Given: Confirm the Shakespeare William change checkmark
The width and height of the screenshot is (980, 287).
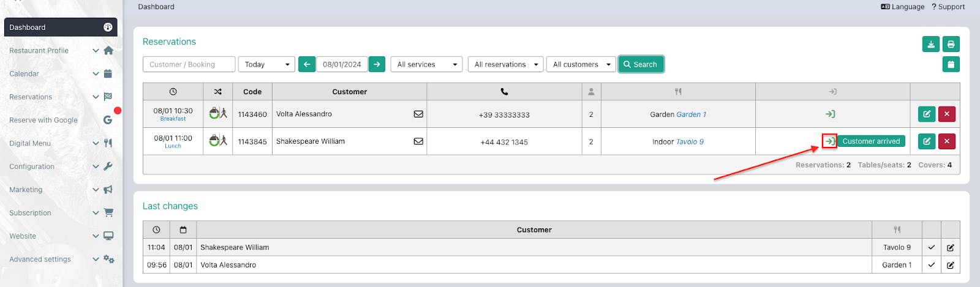Looking at the screenshot, I should pos(931,247).
